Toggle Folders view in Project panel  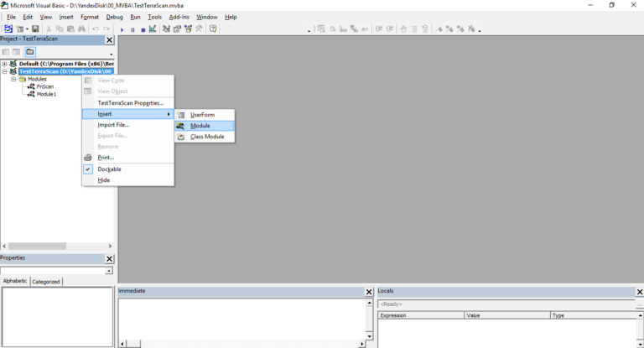(x=29, y=52)
